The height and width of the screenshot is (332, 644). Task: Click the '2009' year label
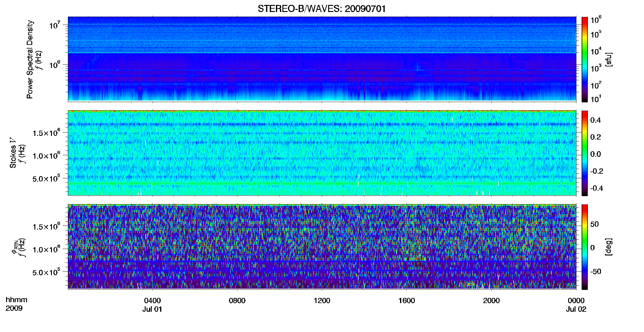[x=14, y=308]
